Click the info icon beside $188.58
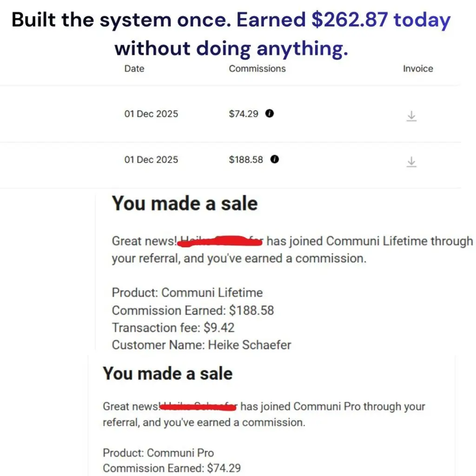Viewport: 476px width, 476px height. (275, 159)
